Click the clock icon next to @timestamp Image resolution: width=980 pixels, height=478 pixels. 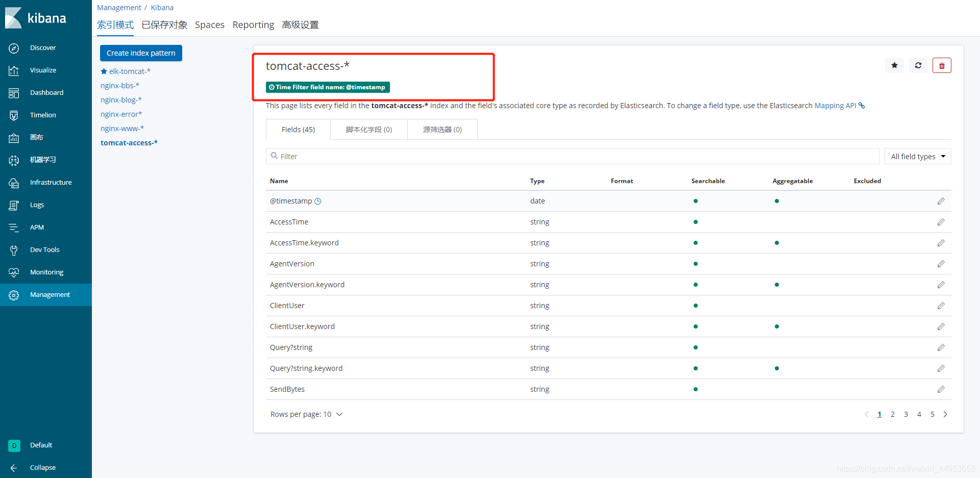tap(317, 201)
